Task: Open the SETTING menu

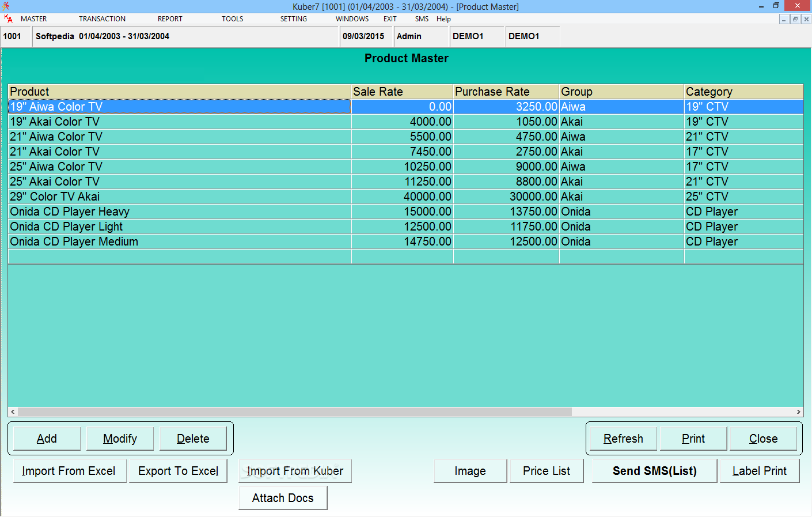Action: pos(294,19)
